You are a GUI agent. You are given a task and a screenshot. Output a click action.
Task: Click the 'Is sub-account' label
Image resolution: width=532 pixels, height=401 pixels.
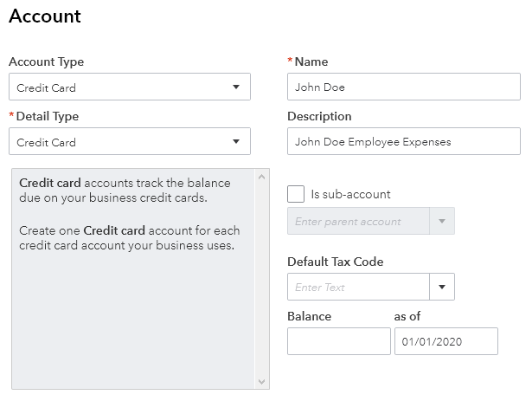[350, 194]
